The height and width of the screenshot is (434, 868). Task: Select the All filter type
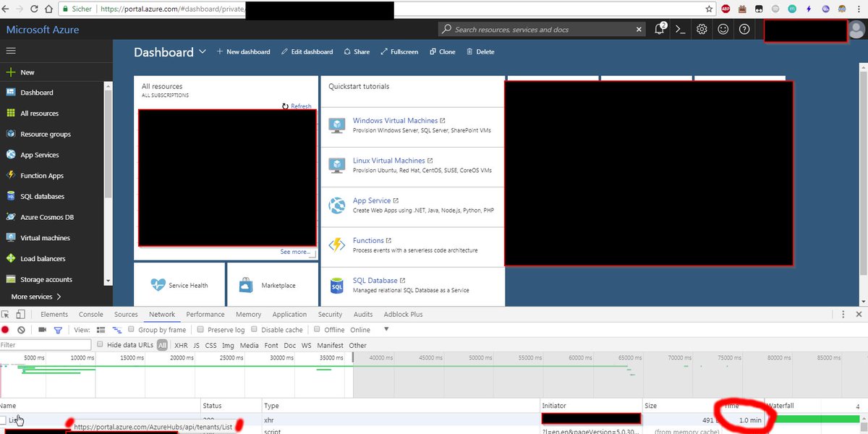163,346
